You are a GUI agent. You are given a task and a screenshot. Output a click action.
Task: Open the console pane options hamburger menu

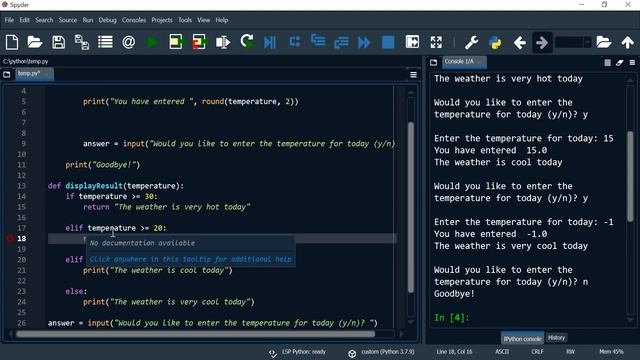tap(632, 62)
